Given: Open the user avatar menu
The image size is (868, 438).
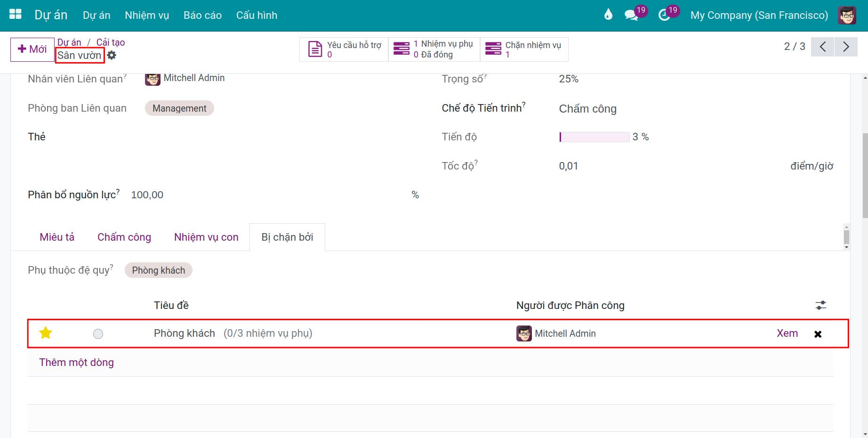Looking at the screenshot, I should tap(847, 15).
